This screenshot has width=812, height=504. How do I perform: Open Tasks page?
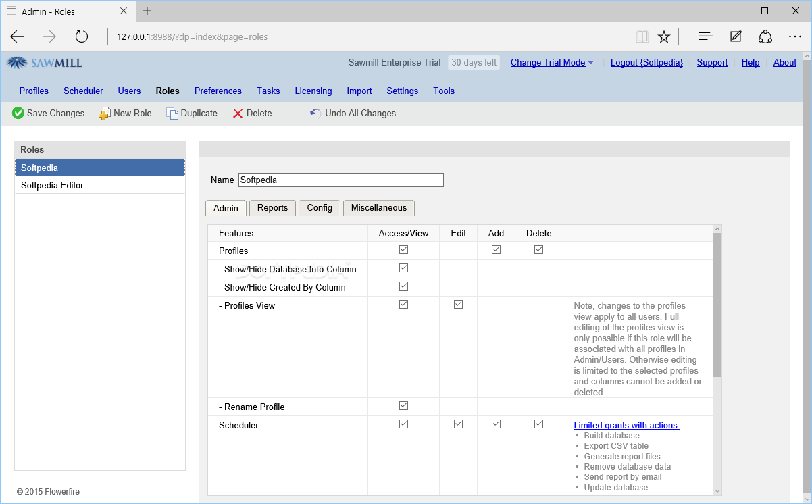point(268,91)
